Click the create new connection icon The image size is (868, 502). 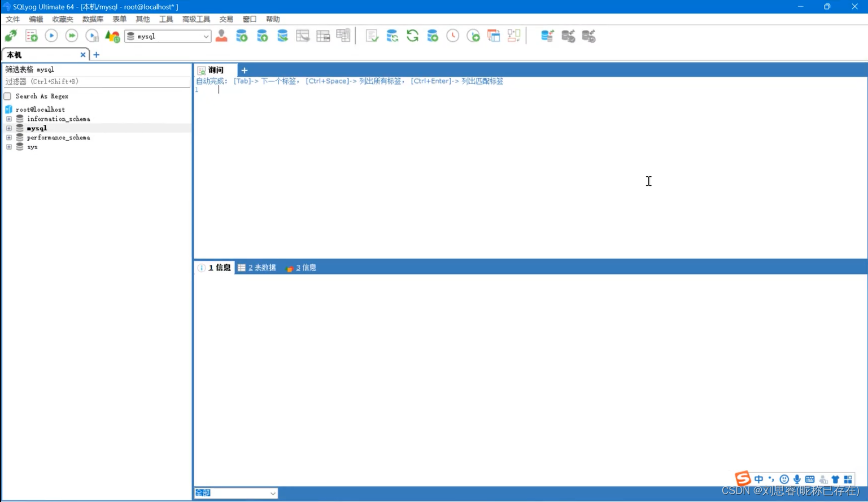coord(11,36)
